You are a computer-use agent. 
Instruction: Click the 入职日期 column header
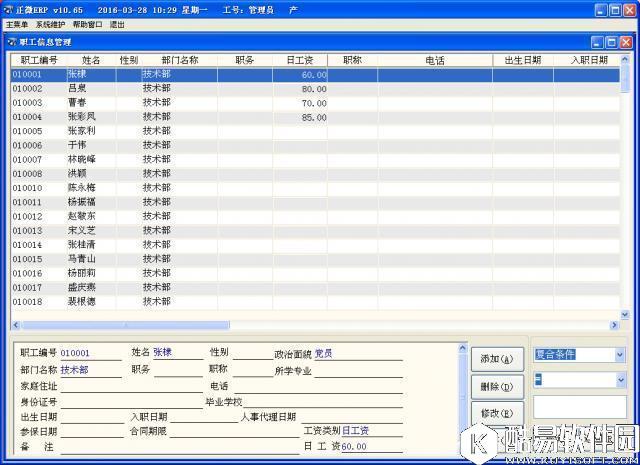589,60
